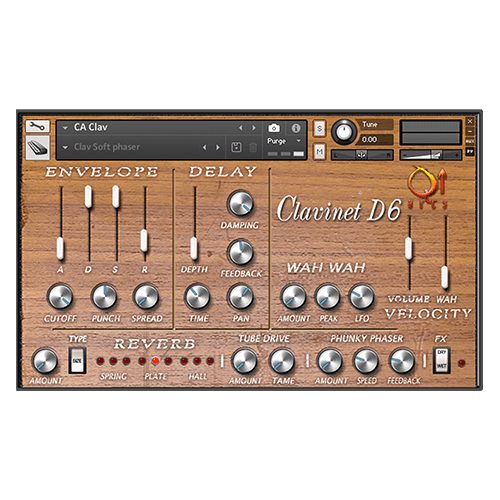Close the instrument with the X button

[x=470, y=121]
